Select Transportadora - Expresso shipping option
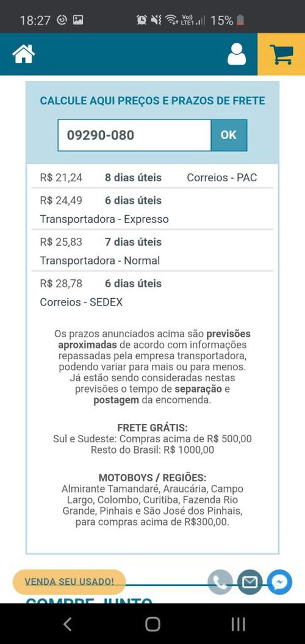The image size is (305, 644). [x=152, y=209]
